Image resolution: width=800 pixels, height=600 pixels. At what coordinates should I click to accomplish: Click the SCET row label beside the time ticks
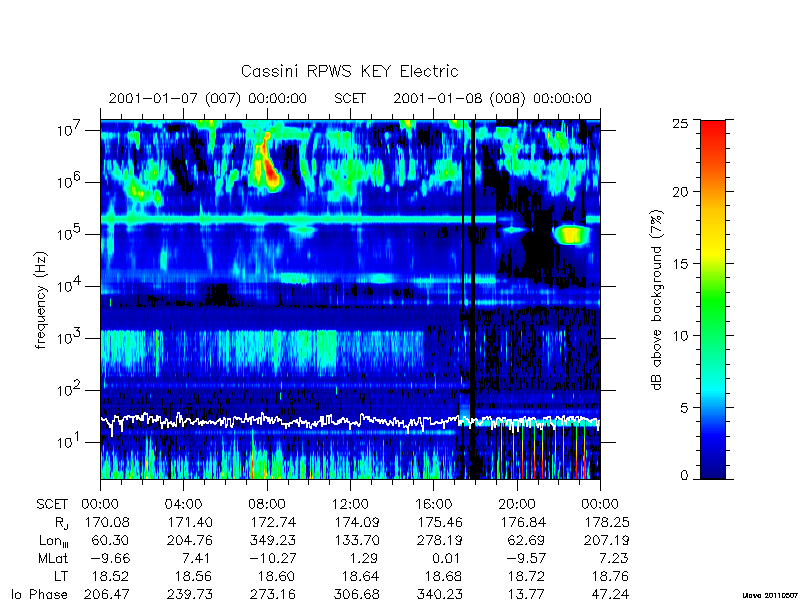click(52, 505)
